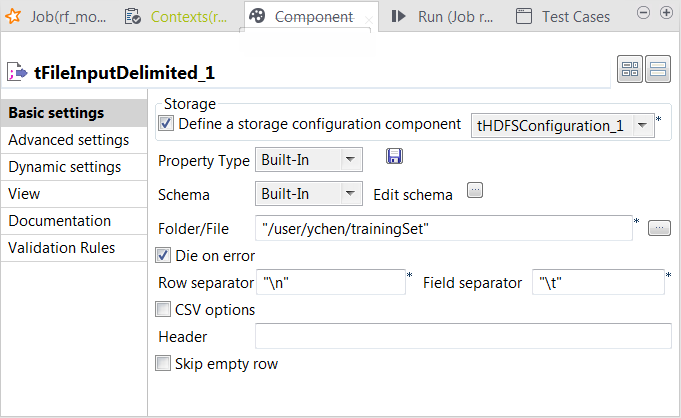Switch to the Run (Job) tab

click(x=439, y=16)
